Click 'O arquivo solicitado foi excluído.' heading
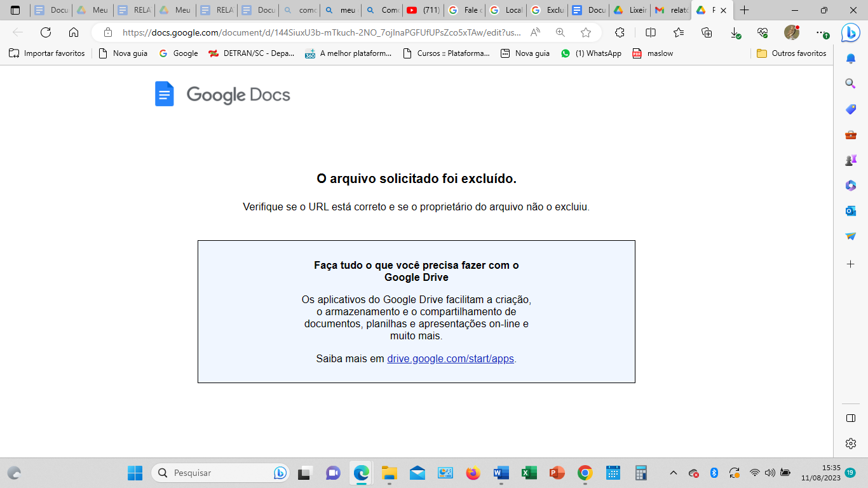Image resolution: width=868 pixels, height=488 pixels. click(416, 179)
